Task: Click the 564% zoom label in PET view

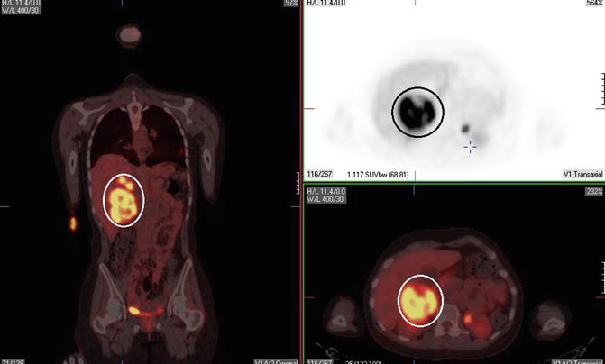Action: (x=593, y=4)
